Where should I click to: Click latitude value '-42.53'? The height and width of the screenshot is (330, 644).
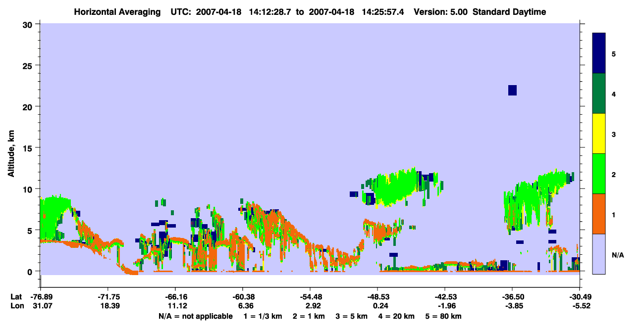pos(445,297)
